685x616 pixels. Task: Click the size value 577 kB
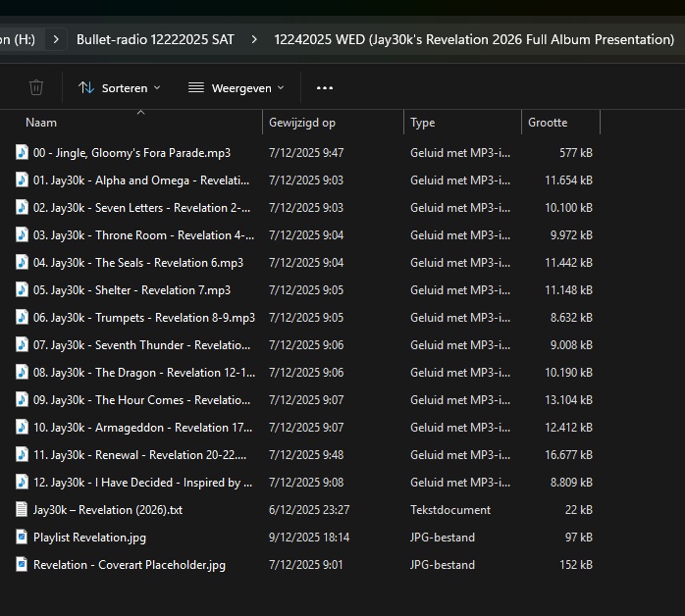point(576,153)
